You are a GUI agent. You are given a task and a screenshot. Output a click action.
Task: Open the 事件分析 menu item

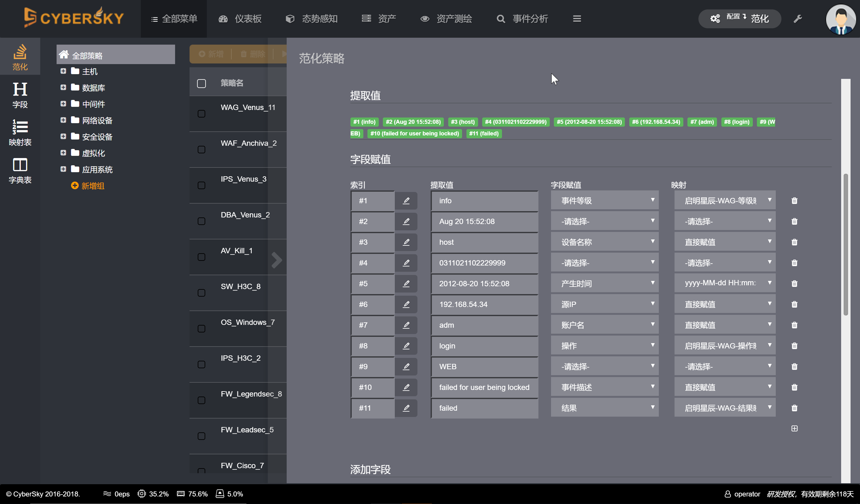coord(522,19)
